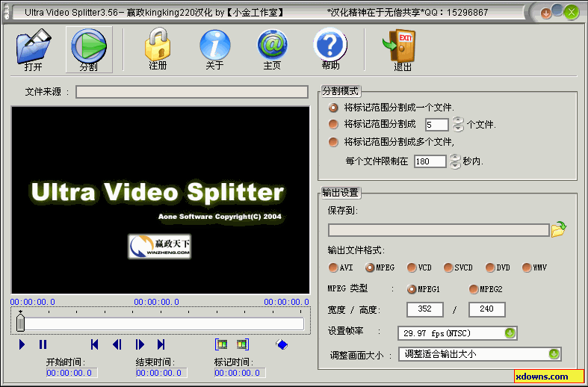Click the orange arrow button in title bar
The image size is (588, 387).
pos(546,13)
